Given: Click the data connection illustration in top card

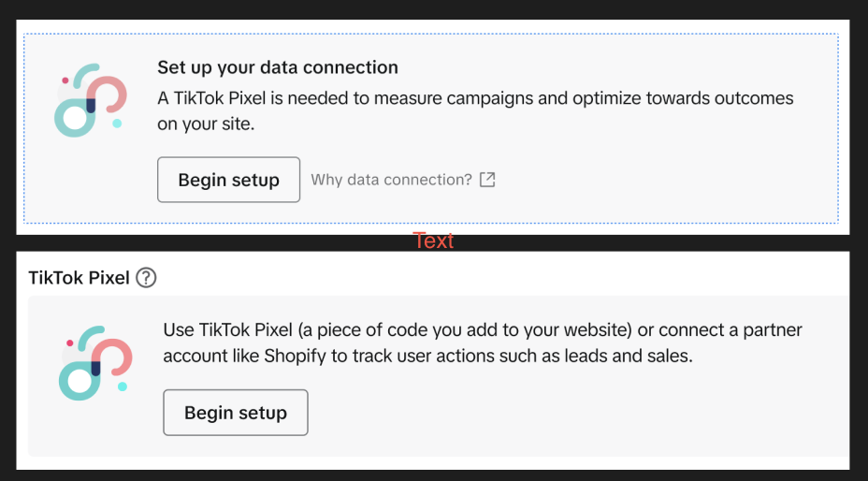Looking at the screenshot, I should [90, 101].
